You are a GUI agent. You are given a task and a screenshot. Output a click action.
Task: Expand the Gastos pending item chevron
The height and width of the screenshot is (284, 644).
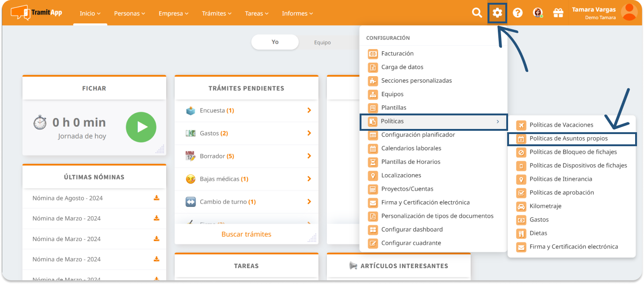coord(309,133)
